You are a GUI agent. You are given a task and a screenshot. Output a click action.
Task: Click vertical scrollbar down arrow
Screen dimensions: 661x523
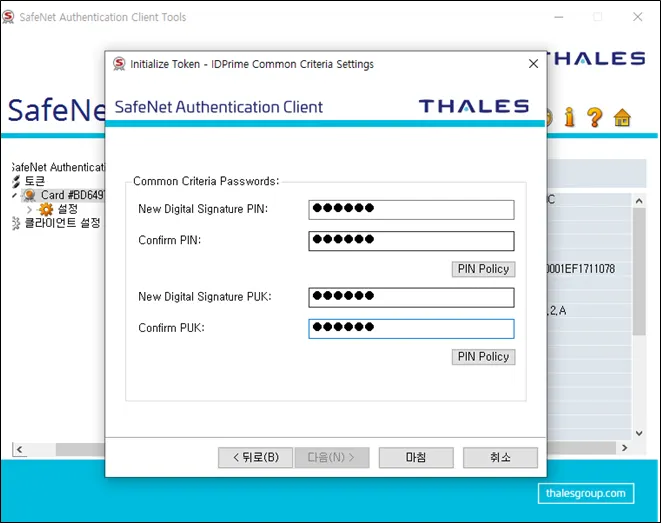click(639, 433)
